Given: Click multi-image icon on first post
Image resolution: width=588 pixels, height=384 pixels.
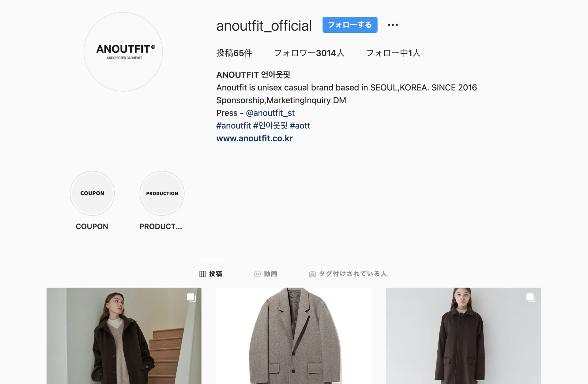Looking at the screenshot, I should (x=191, y=297).
